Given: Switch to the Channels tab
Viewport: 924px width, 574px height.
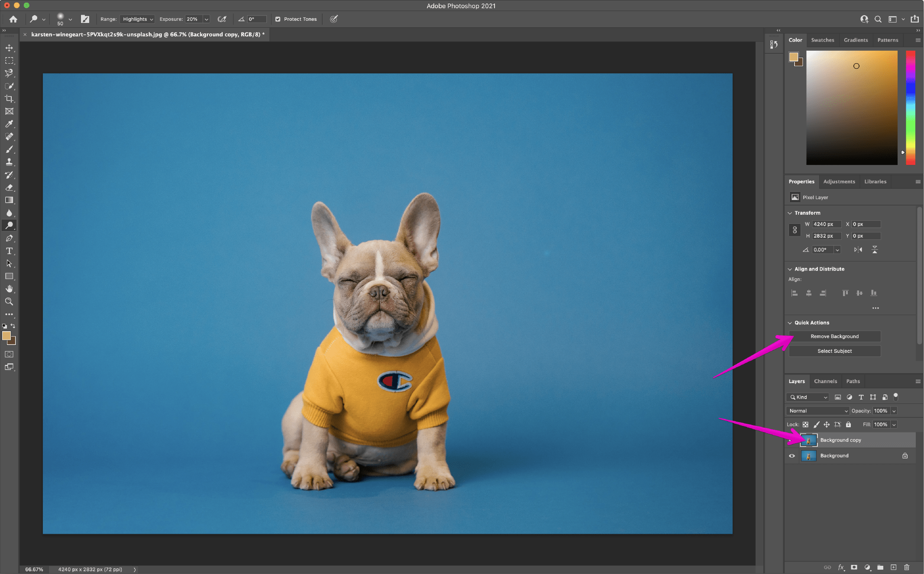Looking at the screenshot, I should point(825,380).
